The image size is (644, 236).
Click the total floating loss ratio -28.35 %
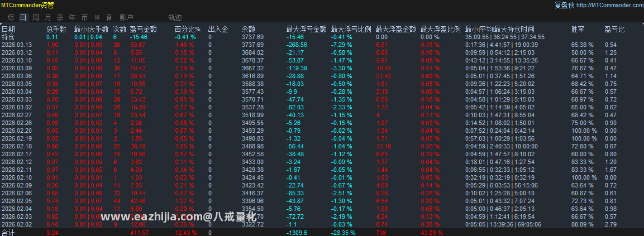344,233
